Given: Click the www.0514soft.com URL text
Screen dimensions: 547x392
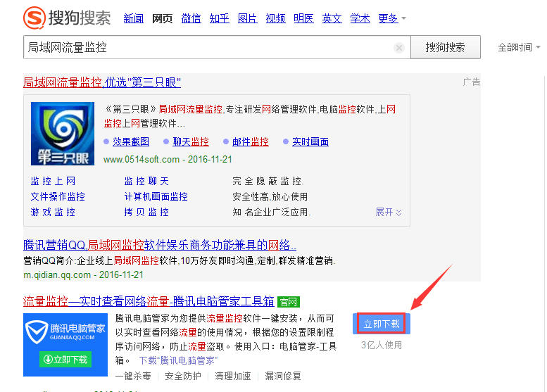Looking at the screenshot, I should click(142, 159).
